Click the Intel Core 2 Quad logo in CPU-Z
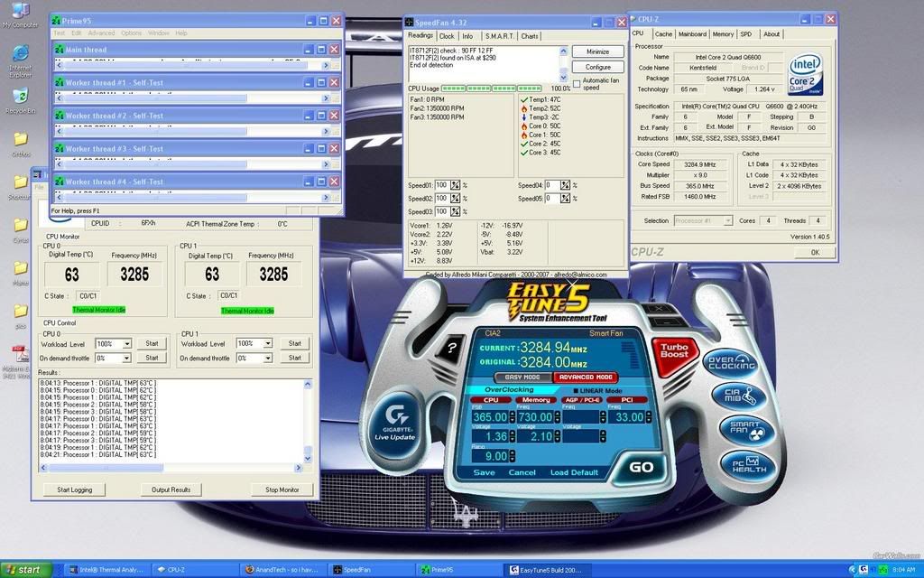This screenshot has height=578, width=924. (806, 75)
